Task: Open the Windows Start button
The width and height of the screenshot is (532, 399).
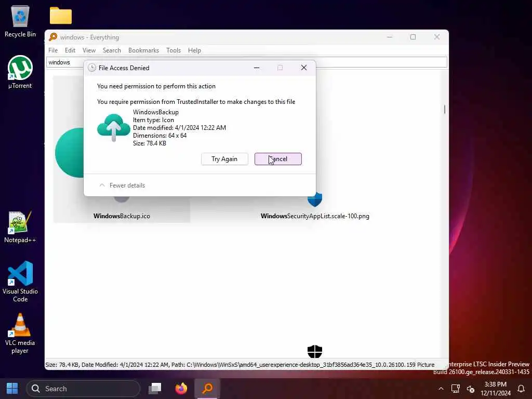Action: click(12, 389)
